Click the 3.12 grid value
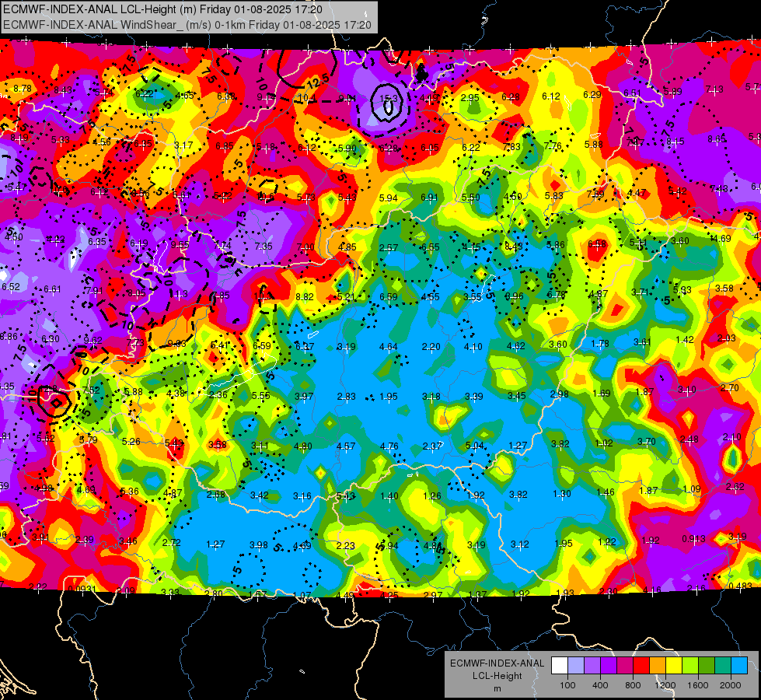 [x=520, y=544]
